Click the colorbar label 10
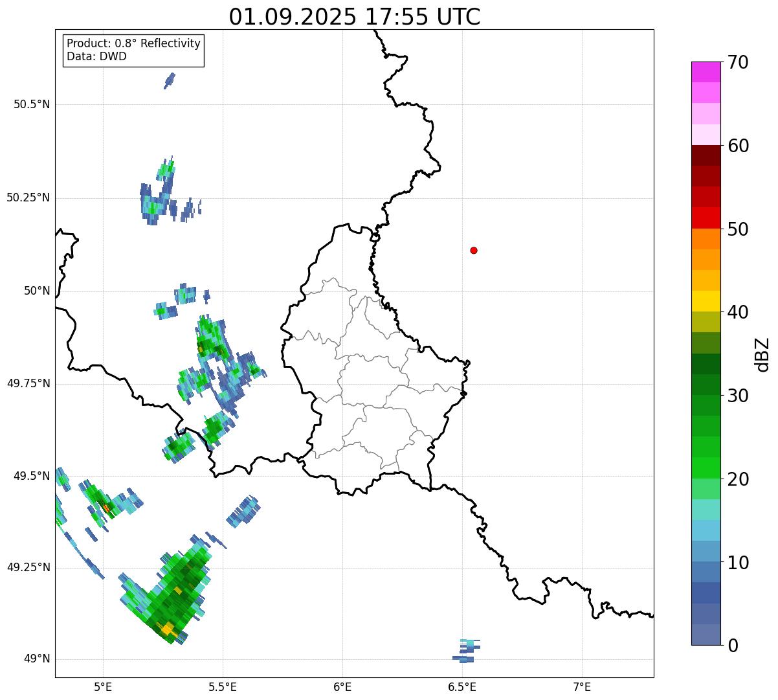Image resolution: width=778 pixels, height=700 pixels. (738, 563)
